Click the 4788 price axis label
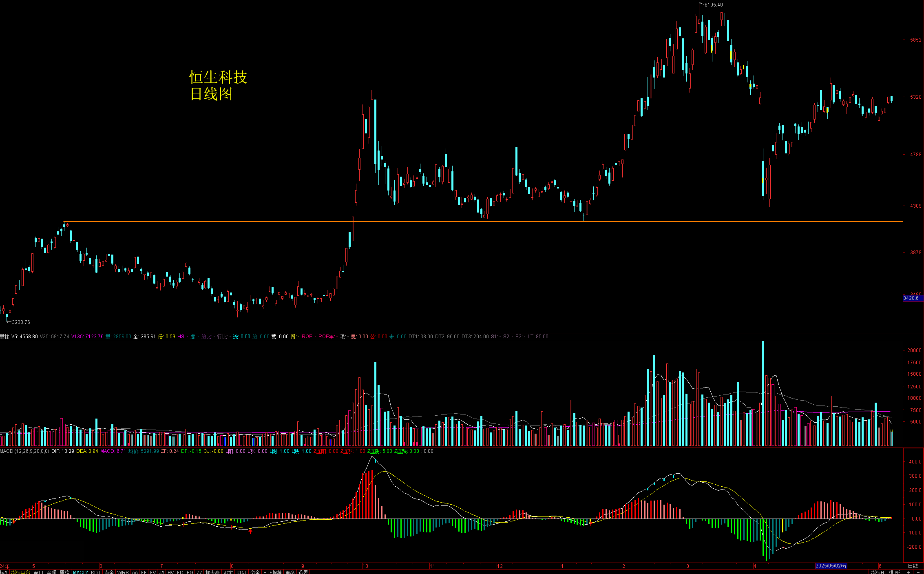924x574 pixels. tap(915, 155)
